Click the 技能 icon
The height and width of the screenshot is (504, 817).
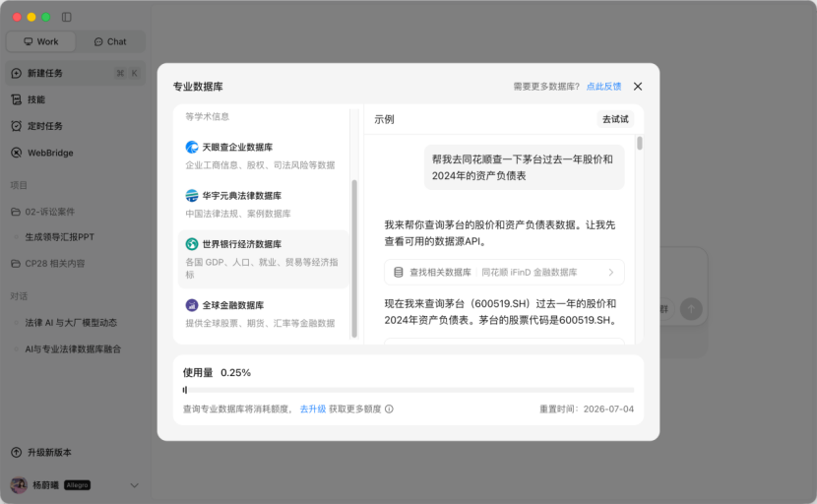17,99
